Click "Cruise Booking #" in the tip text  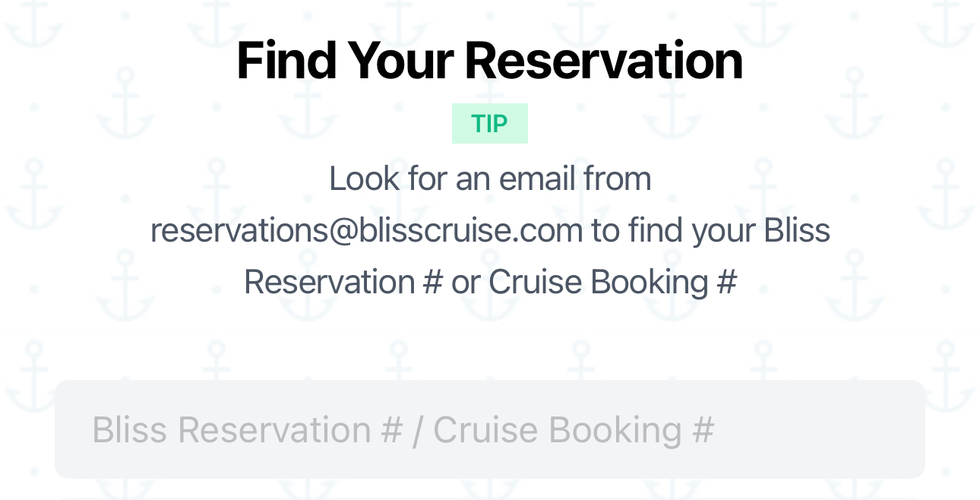(x=612, y=282)
